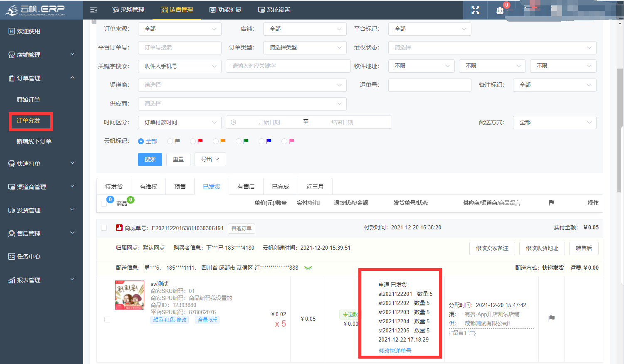Open 原始订单 submenu item
The height and width of the screenshot is (364, 624).
pos(28,100)
